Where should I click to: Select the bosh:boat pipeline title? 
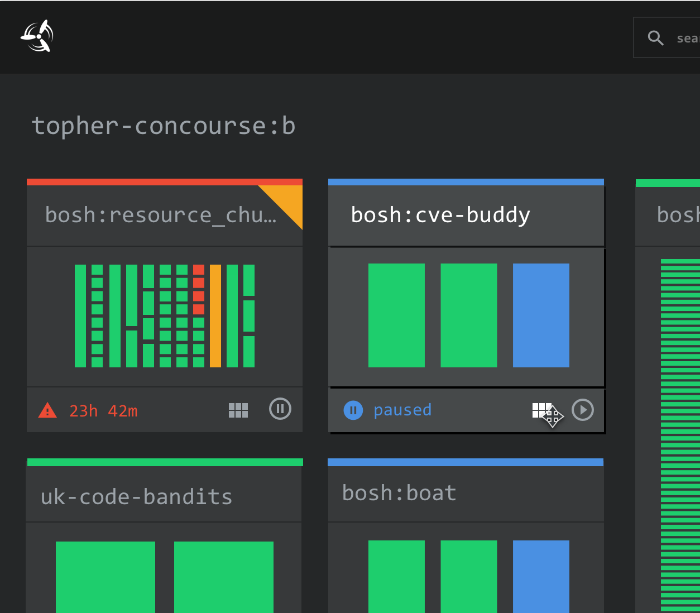point(399,493)
